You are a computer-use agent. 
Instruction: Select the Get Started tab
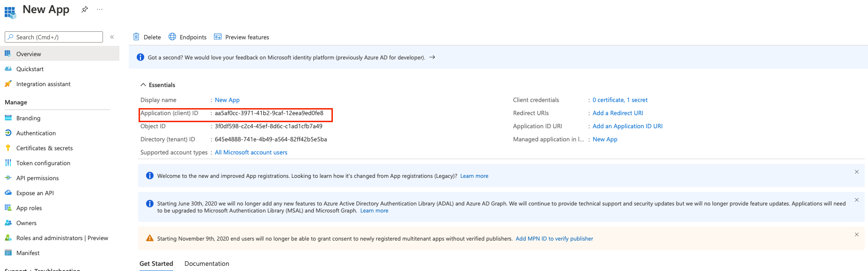tap(156, 264)
